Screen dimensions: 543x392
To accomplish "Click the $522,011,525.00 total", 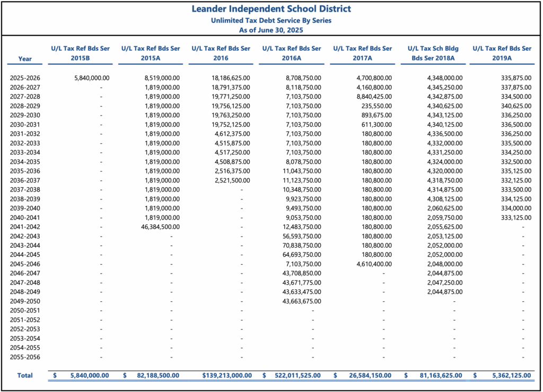I will pyautogui.click(x=292, y=376).
